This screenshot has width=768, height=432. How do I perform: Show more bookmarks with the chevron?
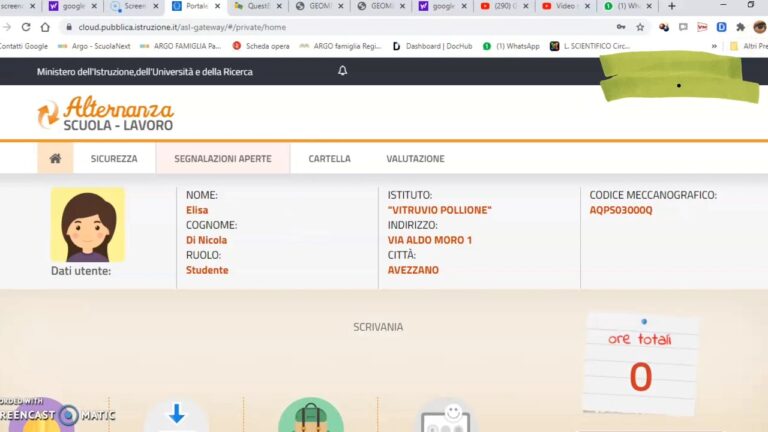coord(714,46)
